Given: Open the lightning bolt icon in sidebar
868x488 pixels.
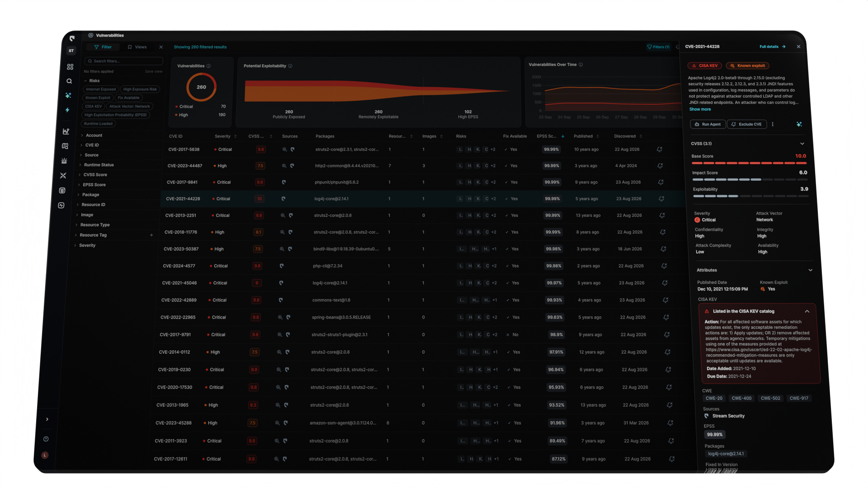Looking at the screenshot, I should pyautogui.click(x=67, y=110).
